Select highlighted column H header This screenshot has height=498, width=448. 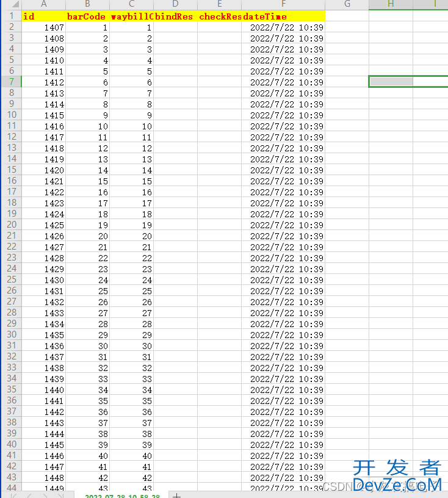(391, 4)
